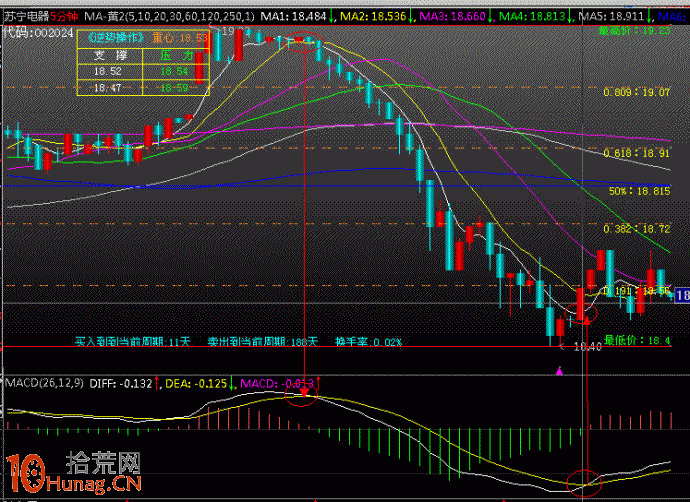Click the green 最低价:18.4 label
The image size is (690, 502).
637,340
